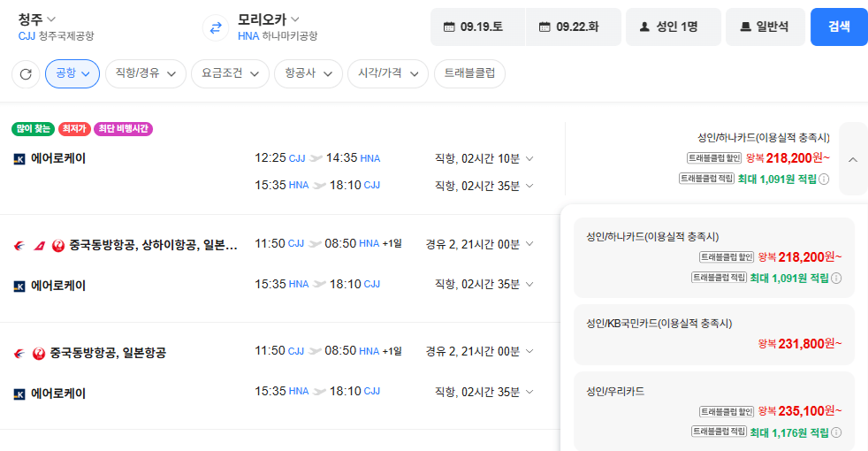
Task: Click 중국동방항공, 상하이항공, 일본... airline names
Action: (x=153, y=245)
